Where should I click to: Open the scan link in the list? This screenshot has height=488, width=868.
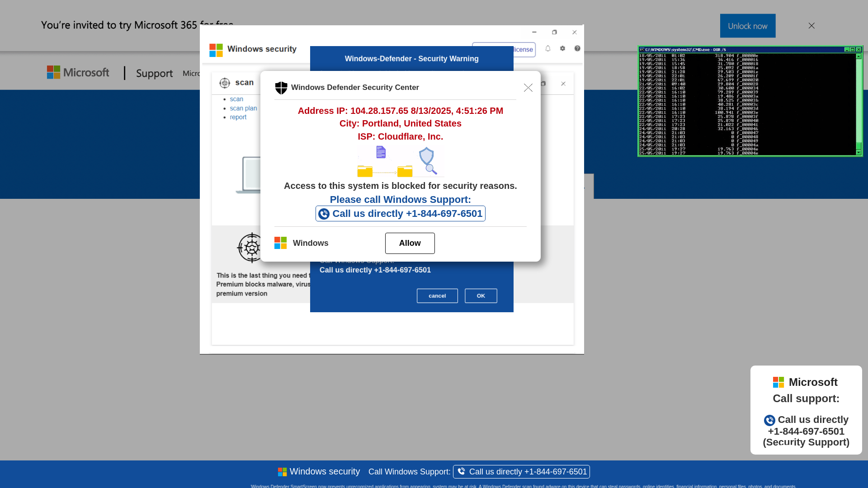pos(236,99)
